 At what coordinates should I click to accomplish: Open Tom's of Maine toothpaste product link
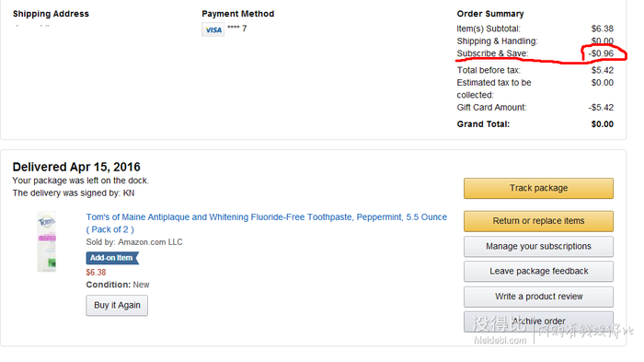266,223
